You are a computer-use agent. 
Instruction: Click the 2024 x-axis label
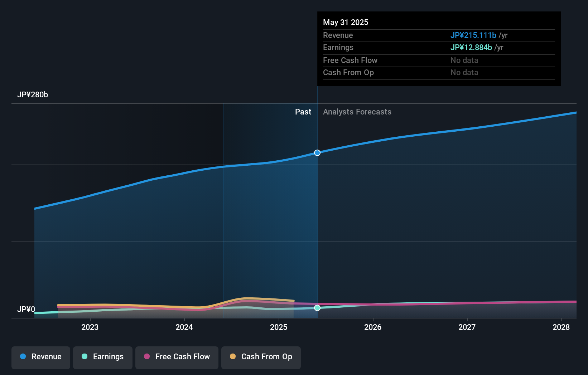pos(184,327)
